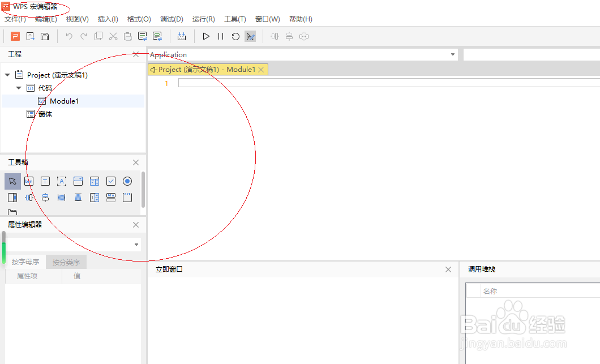The width and height of the screenshot is (600, 364).
Task: Switch to the 按分类序 tab
Action: point(66,262)
